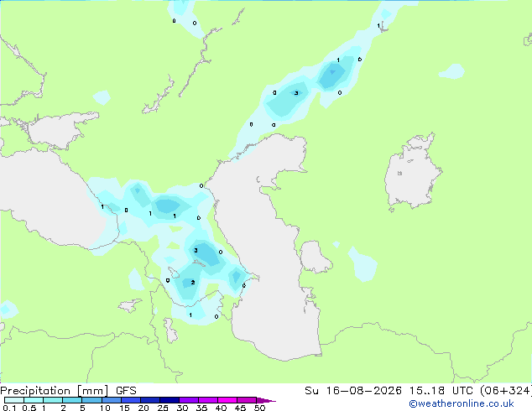532x411 pixels.
Task: Click the 45–50 mm legend color swatch
Action: click(247, 400)
